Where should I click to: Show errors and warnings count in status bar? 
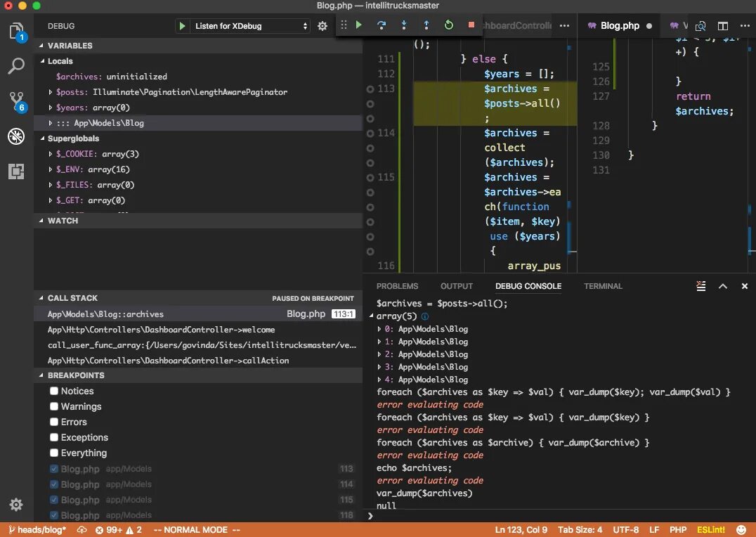119,530
